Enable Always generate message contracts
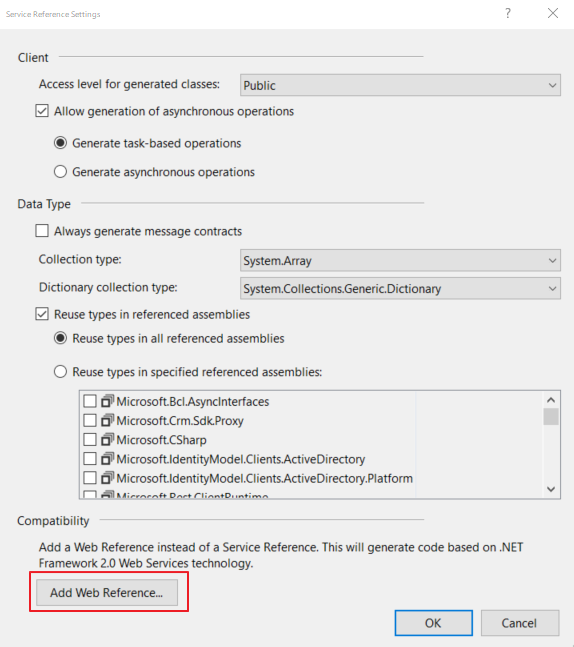Screen dimensions: 574x647 [x=42, y=231]
